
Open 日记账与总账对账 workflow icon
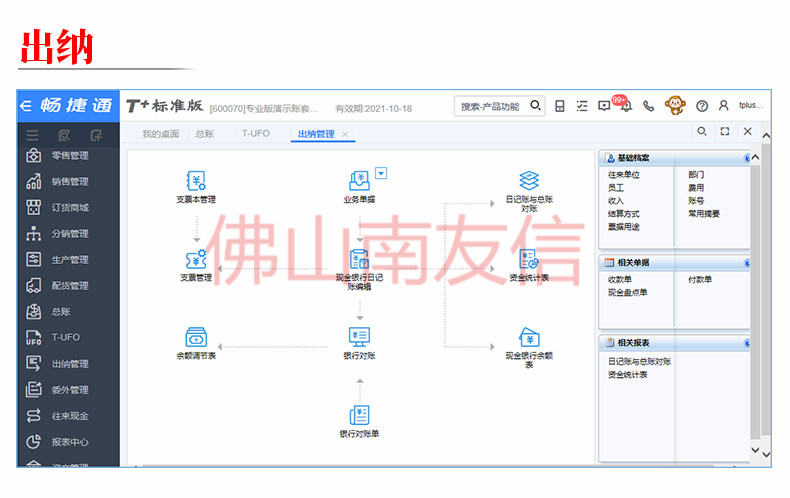click(529, 180)
